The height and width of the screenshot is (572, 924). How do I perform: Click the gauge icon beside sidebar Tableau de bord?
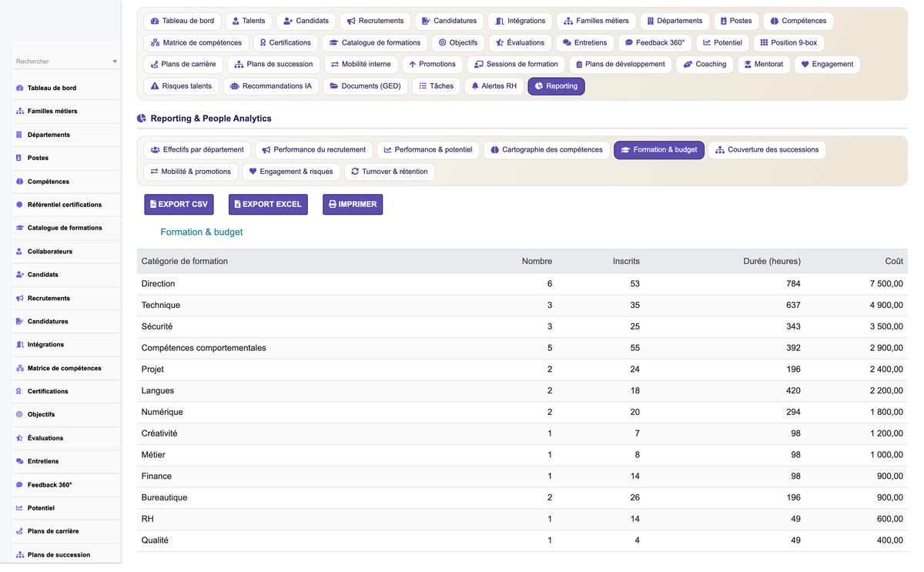[x=19, y=89]
